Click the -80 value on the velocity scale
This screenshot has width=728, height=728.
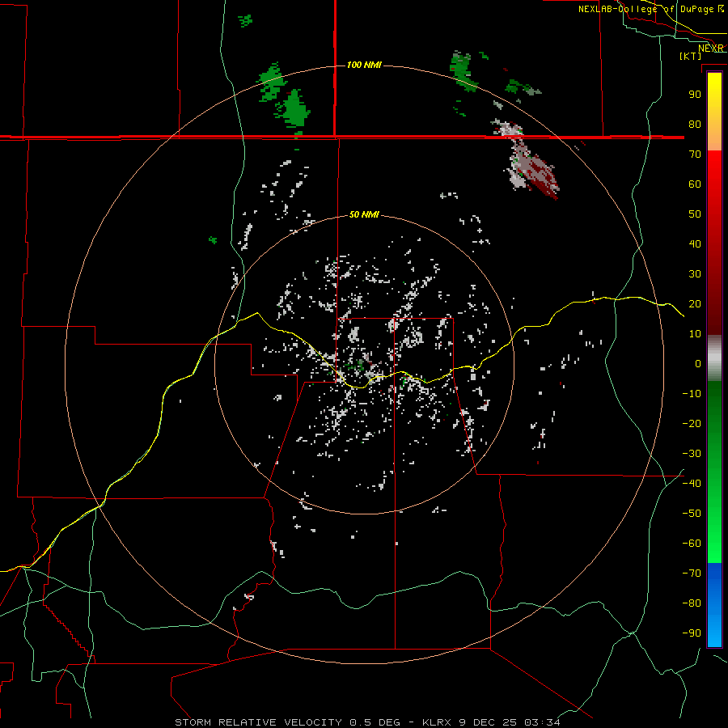692,603
